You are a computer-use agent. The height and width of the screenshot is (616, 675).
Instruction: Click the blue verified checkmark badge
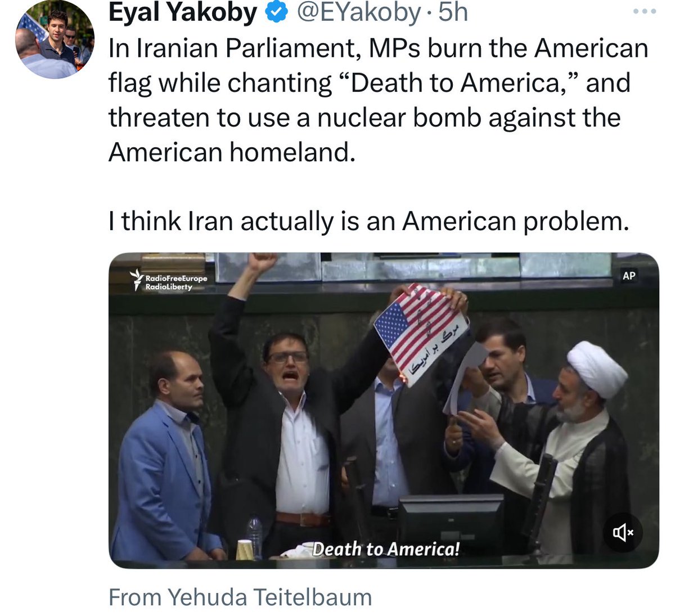[x=276, y=12]
